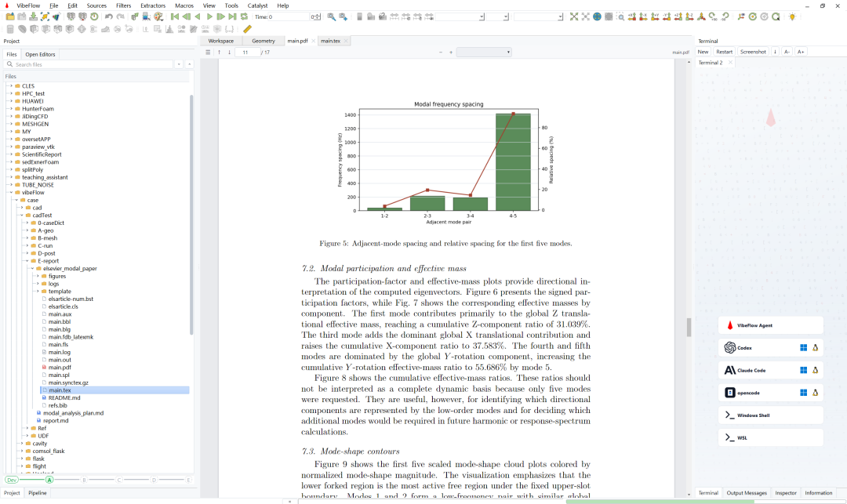Toggle the loop animation icon

point(244,16)
